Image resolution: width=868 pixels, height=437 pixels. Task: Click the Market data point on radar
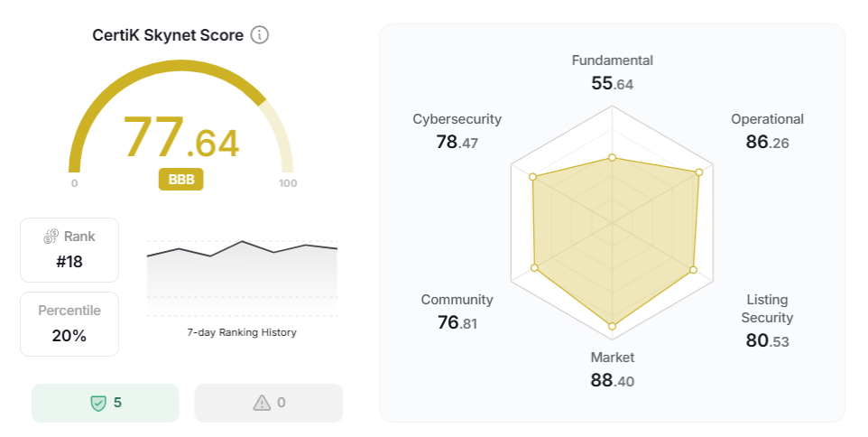[612, 326]
